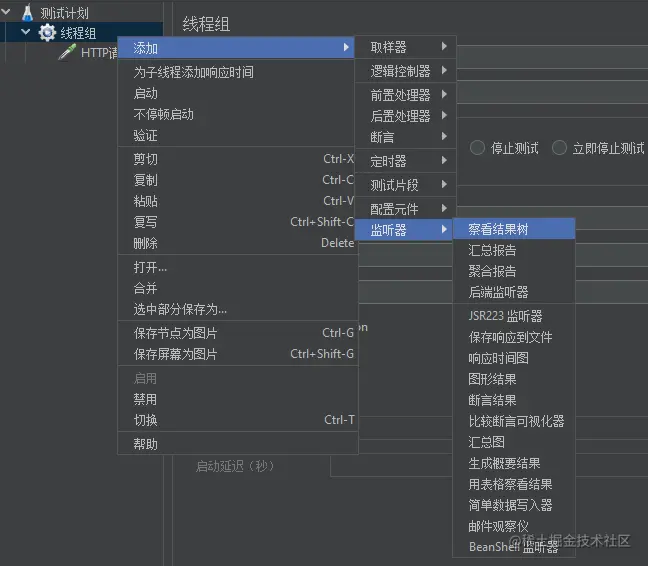Expand the 定时器 submenu arrow
Viewport: 648px width, 566px height.
pos(444,160)
